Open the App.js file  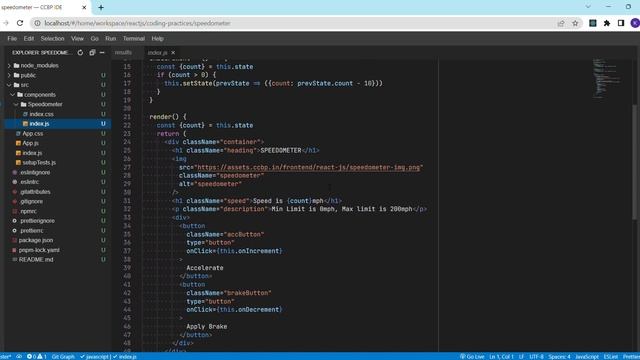point(31,143)
